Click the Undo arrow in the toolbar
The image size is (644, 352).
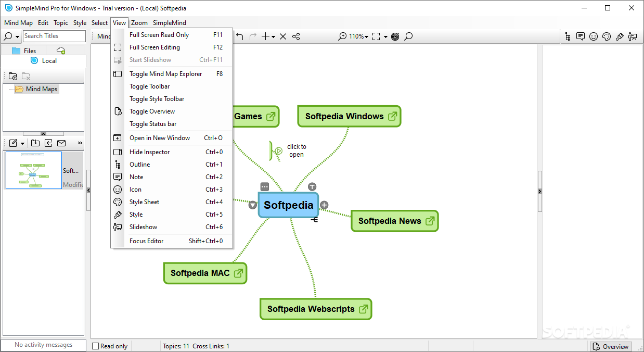(x=240, y=36)
